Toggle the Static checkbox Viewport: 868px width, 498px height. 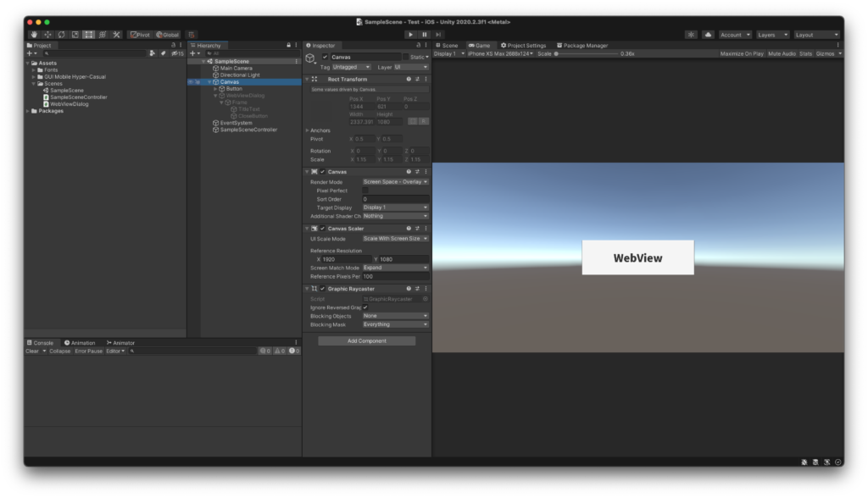point(406,57)
